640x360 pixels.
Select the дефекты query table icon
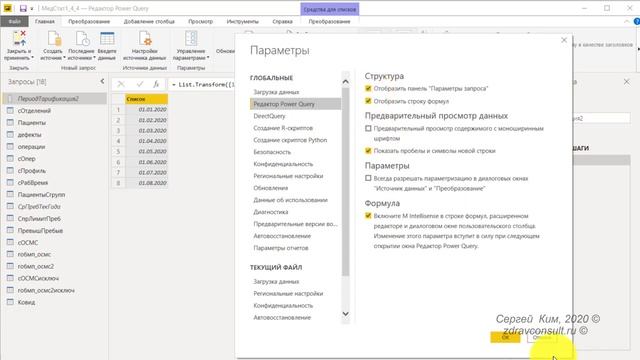[x=10, y=134]
